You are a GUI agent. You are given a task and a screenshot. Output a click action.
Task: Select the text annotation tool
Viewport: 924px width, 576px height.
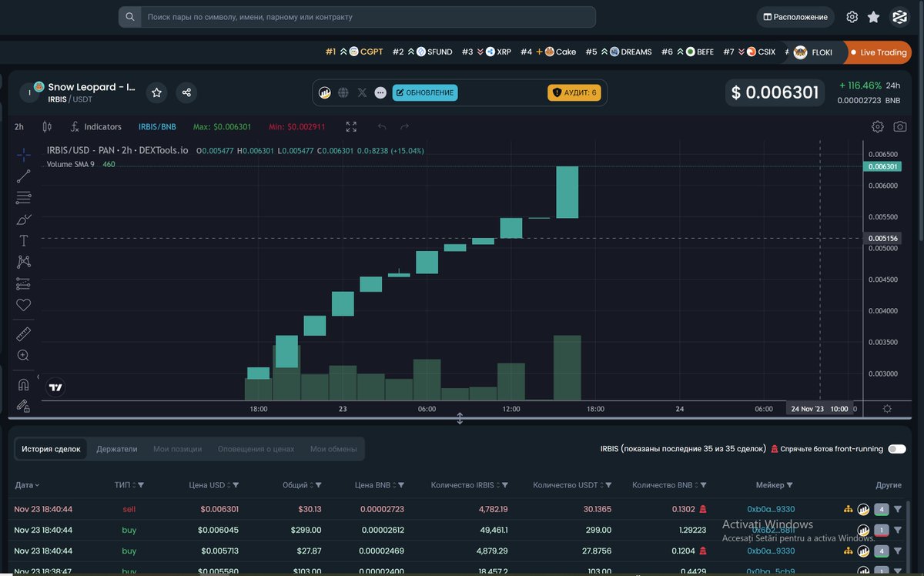click(x=23, y=241)
